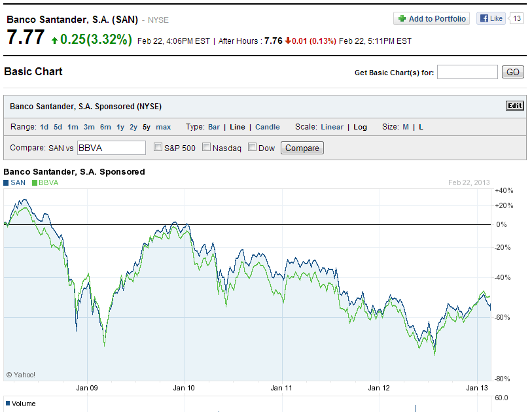Set chart range to 1d
532x412 pixels.
[44, 127]
